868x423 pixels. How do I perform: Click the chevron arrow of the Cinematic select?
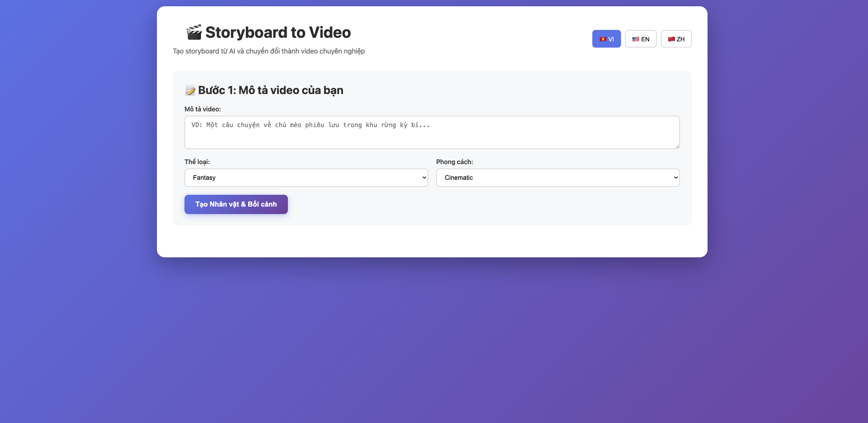coord(676,178)
